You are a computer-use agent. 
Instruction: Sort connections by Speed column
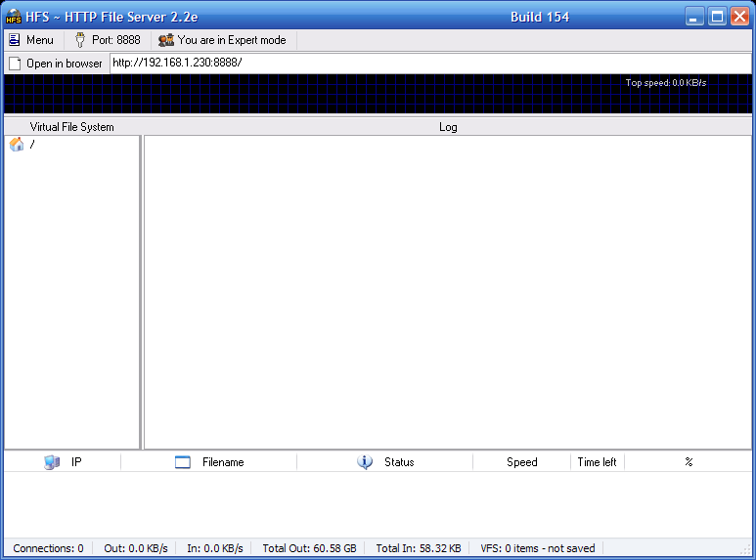[521, 462]
